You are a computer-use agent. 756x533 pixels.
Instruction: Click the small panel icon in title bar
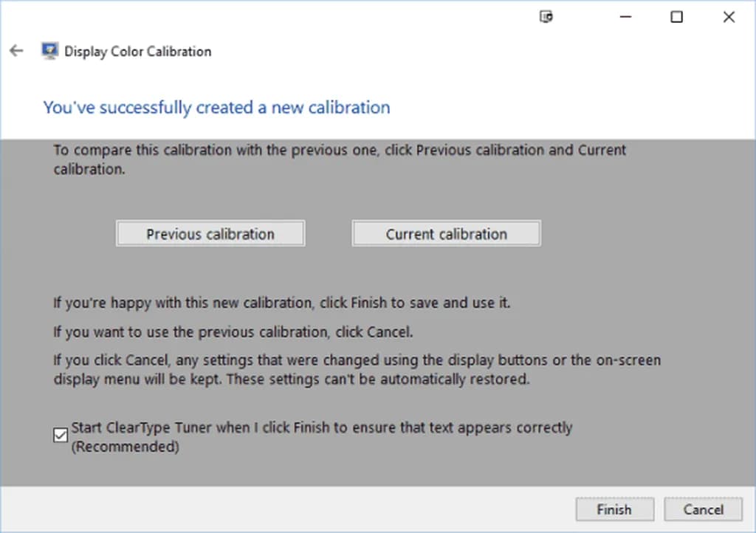coord(546,17)
